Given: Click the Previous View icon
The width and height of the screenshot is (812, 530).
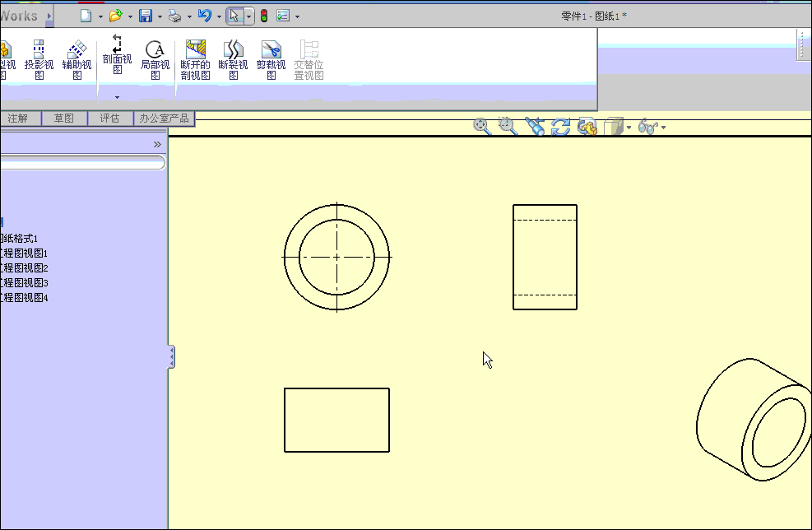Looking at the screenshot, I should pos(535,127).
